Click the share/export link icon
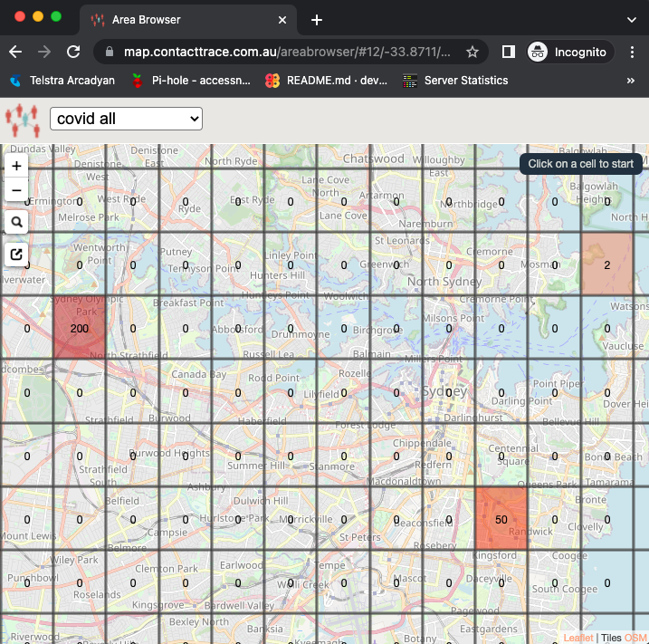Viewport: 649px width, 644px height. (x=16, y=254)
